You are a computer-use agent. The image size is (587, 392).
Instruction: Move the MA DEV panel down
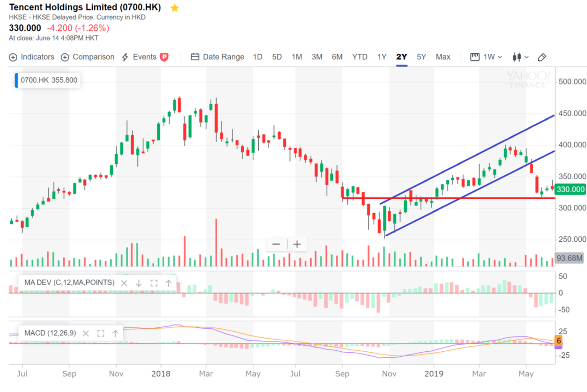[x=139, y=283]
